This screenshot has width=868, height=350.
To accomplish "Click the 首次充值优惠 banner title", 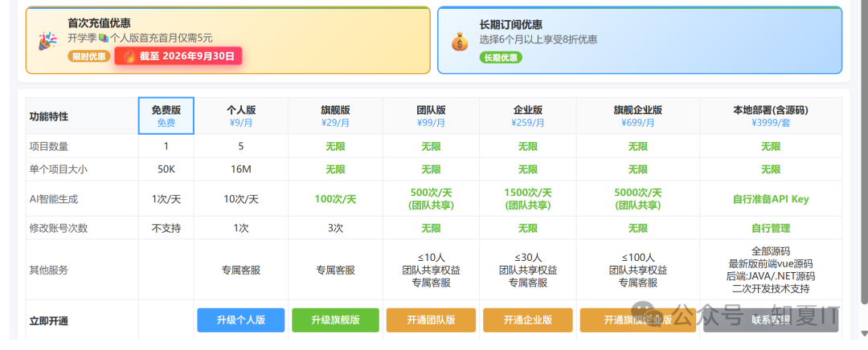I will click(99, 23).
